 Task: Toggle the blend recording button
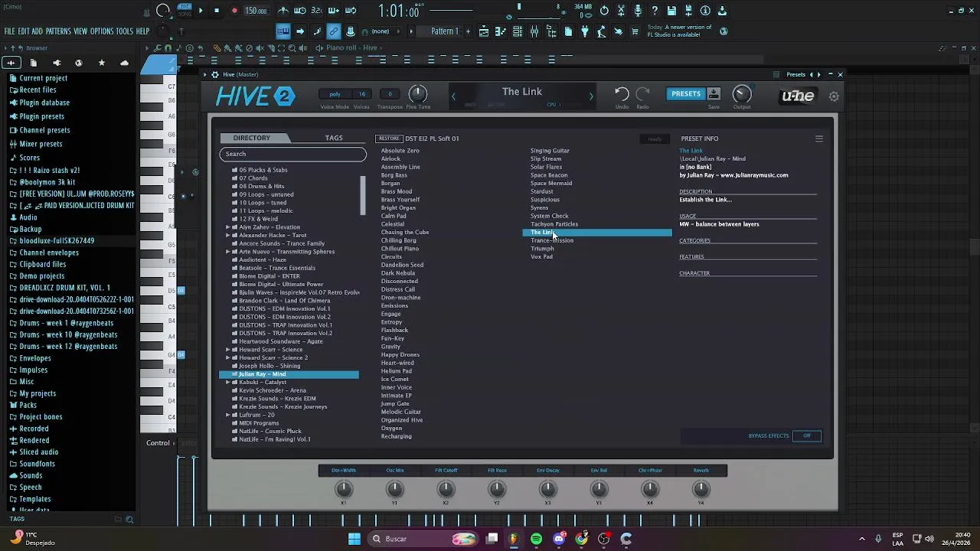tap(334, 11)
